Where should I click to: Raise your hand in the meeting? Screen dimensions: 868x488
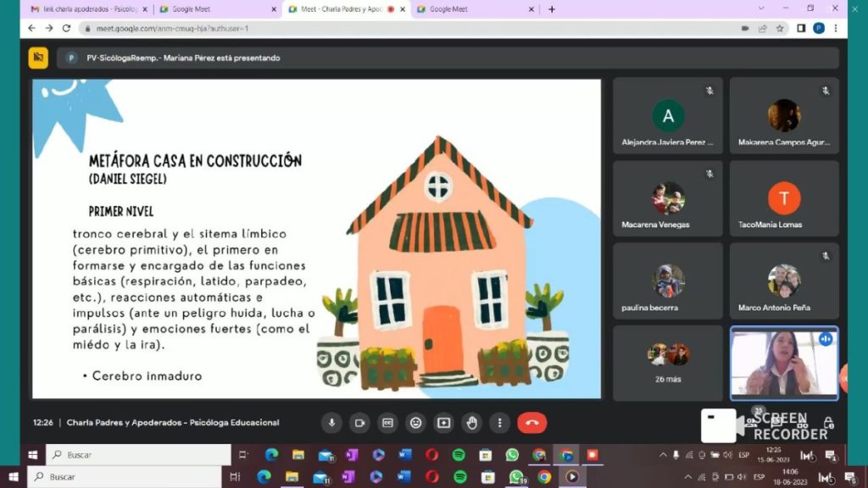click(471, 423)
